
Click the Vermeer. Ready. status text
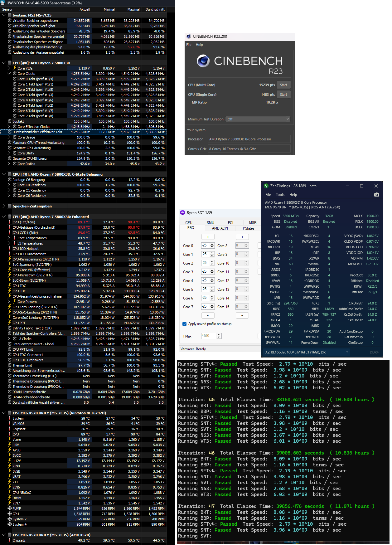coord(194,349)
